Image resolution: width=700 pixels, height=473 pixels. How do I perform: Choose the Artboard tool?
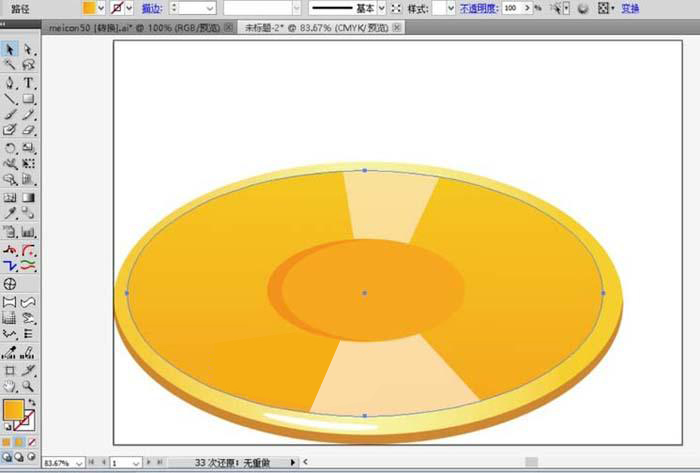[10, 370]
